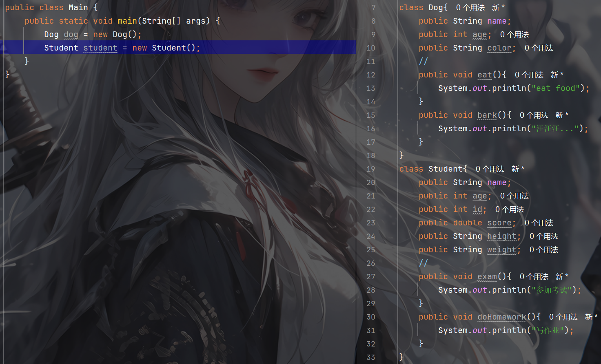Click the args parameter in the main signature
The image size is (601, 364).
(196, 21)
